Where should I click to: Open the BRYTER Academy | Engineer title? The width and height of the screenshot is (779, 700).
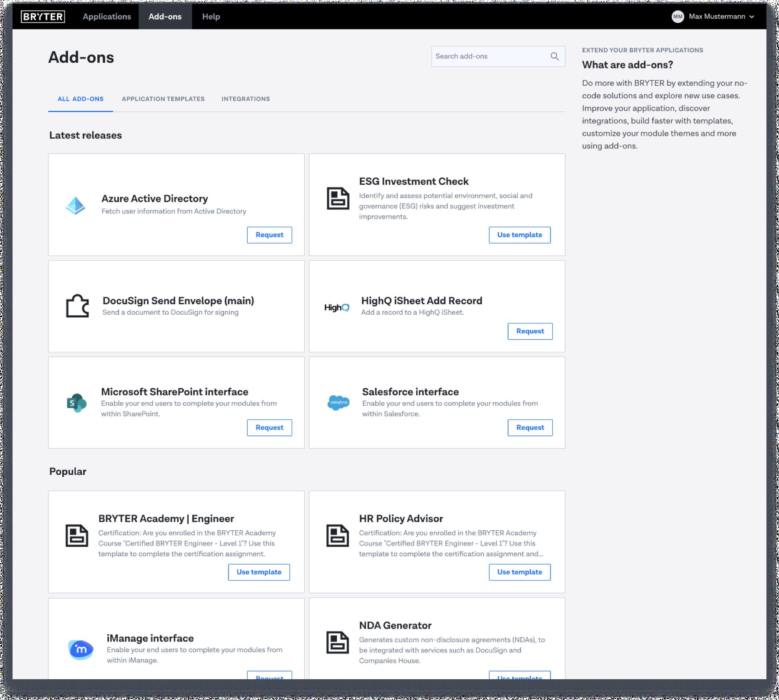[x=166, y=519]
